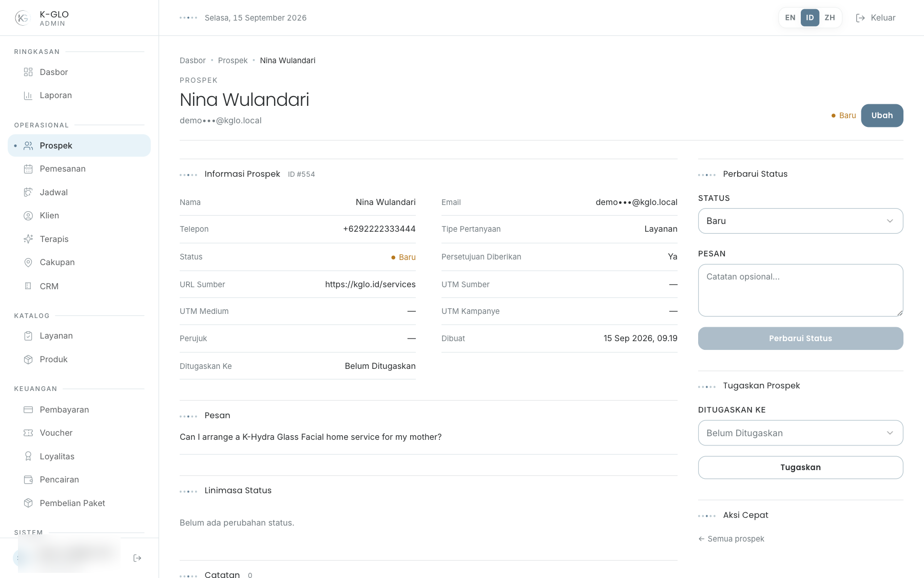Click Keluar to log out
This screenshot has width=924, height=578.
coord(876,18)
